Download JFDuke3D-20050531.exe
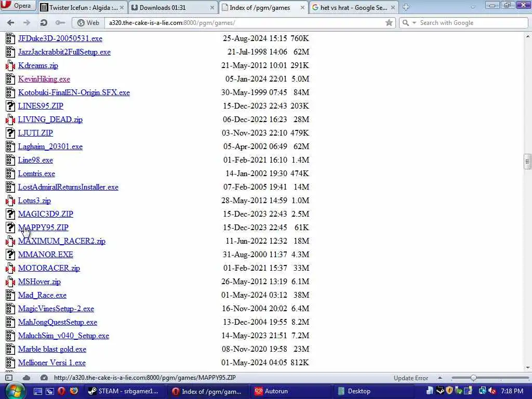 60,38
